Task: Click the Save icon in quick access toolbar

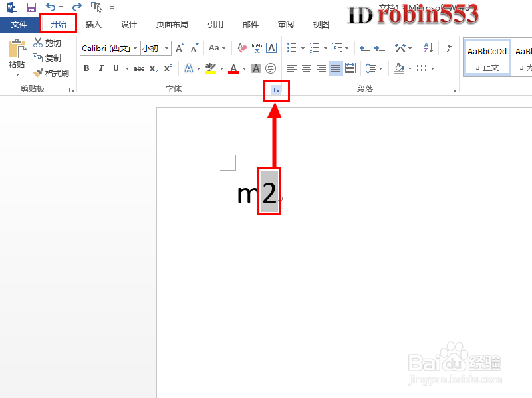Action: coord(31,7)
